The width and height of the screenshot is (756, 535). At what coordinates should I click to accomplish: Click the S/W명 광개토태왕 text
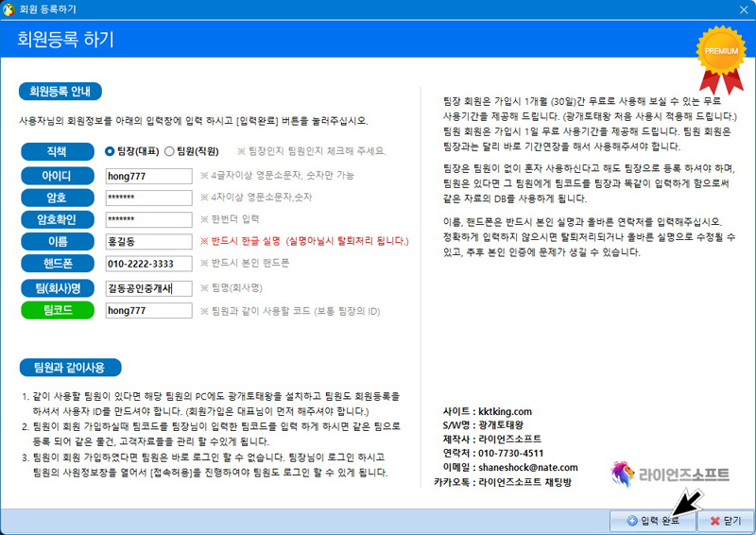(483, 425)
